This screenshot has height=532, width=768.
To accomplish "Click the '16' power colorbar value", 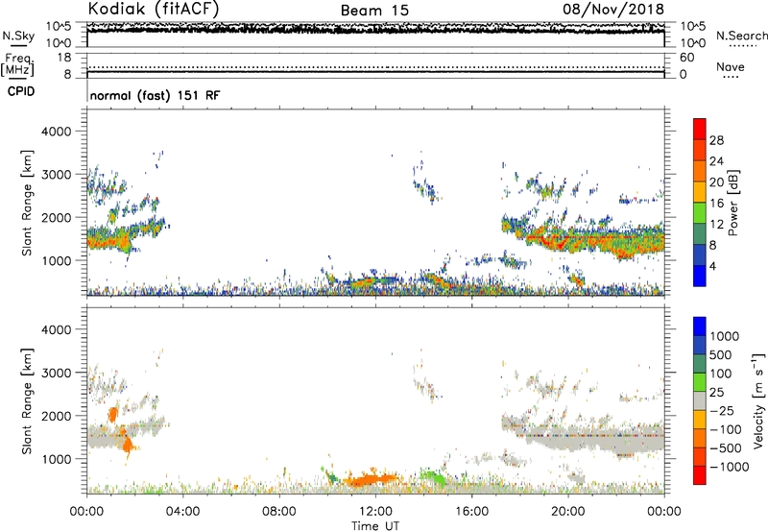I will pyautogui.click(x=716, y=204).
